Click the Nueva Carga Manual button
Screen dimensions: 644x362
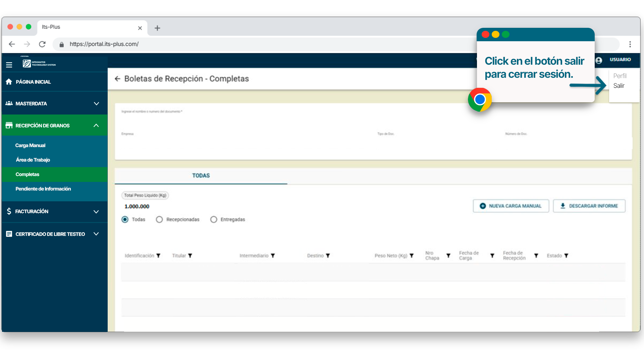(511, 206)
